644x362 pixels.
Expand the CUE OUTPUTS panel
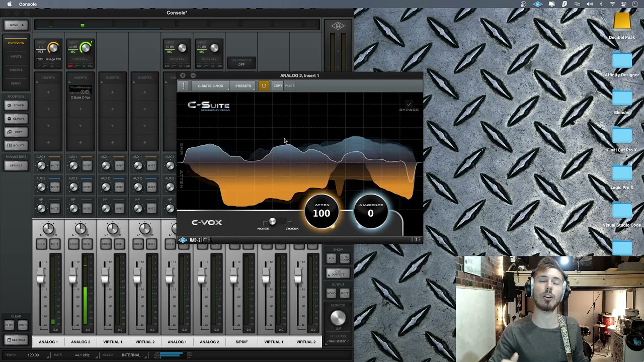(x=338, y=273)
